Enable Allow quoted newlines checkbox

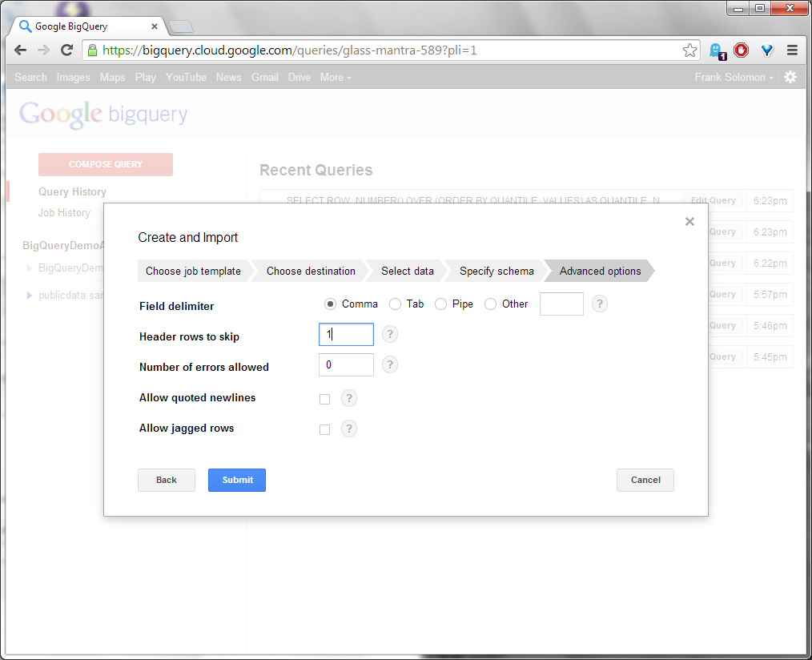coord(324,399)
